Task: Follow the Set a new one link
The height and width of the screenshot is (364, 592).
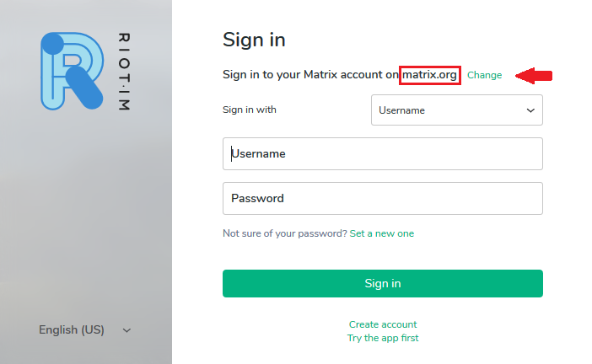Action: tap(382, 233)
